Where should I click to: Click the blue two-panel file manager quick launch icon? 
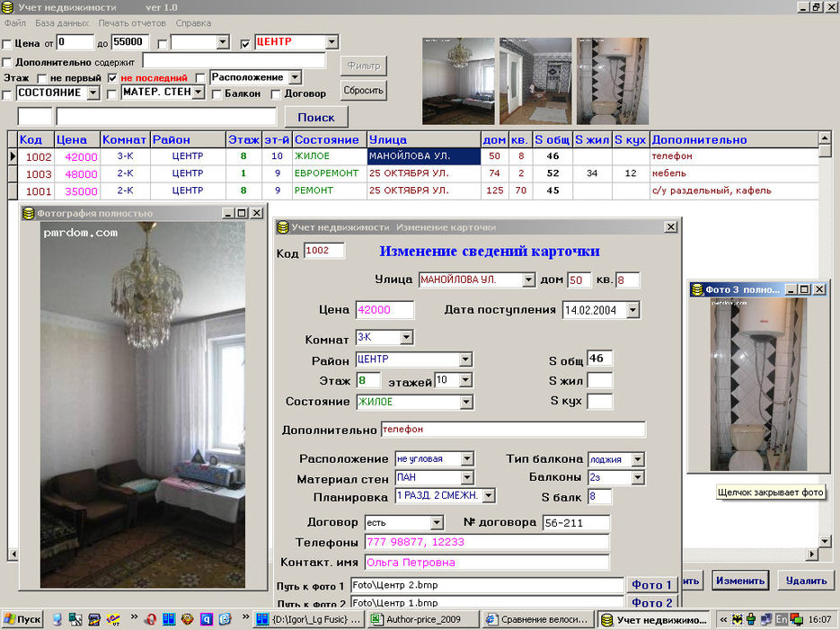click(x=169, y=619)
